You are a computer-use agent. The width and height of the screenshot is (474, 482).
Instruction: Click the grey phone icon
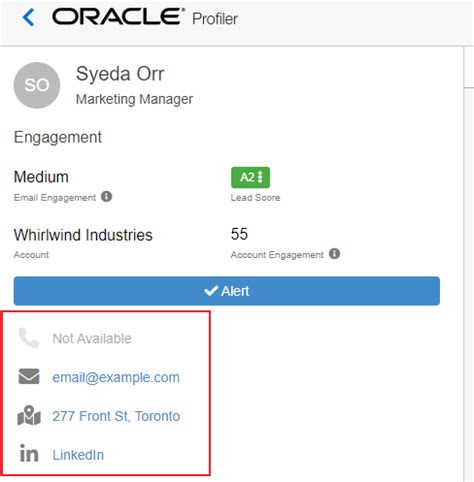(x=29, y=338)
